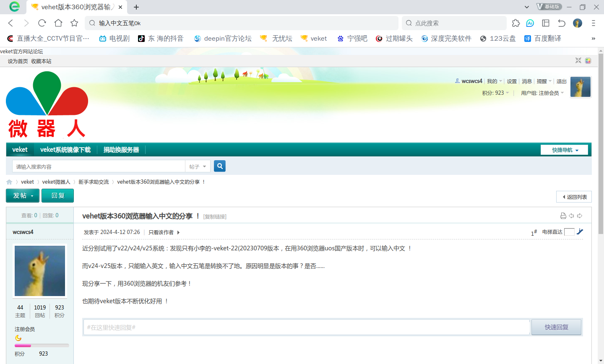Open a new tab with plus icon

[136, 7]
